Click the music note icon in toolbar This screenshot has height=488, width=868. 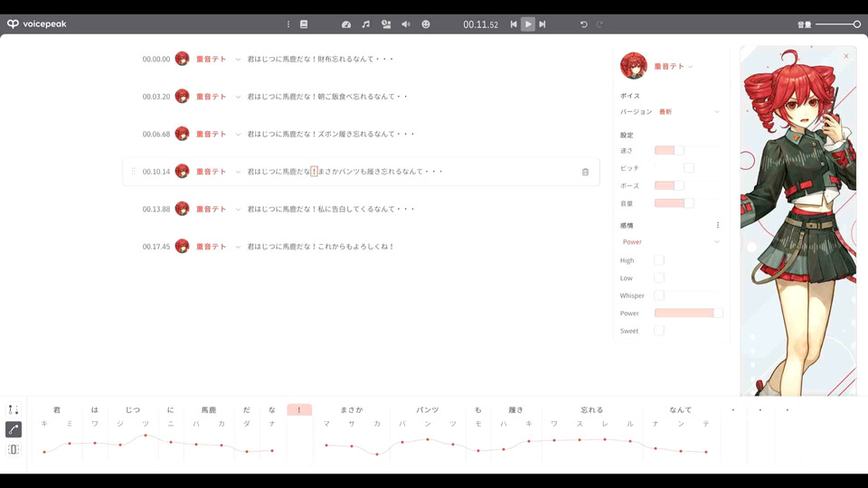(x=366, y=24)
